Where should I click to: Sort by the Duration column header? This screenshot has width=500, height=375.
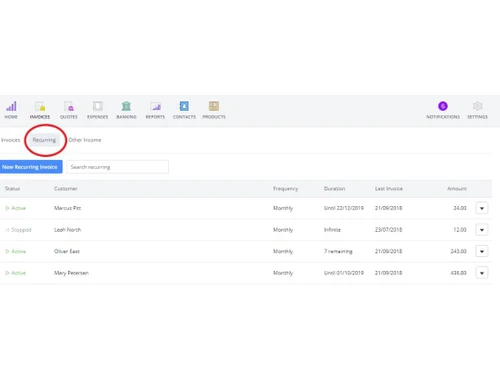(x=335, y=189)
